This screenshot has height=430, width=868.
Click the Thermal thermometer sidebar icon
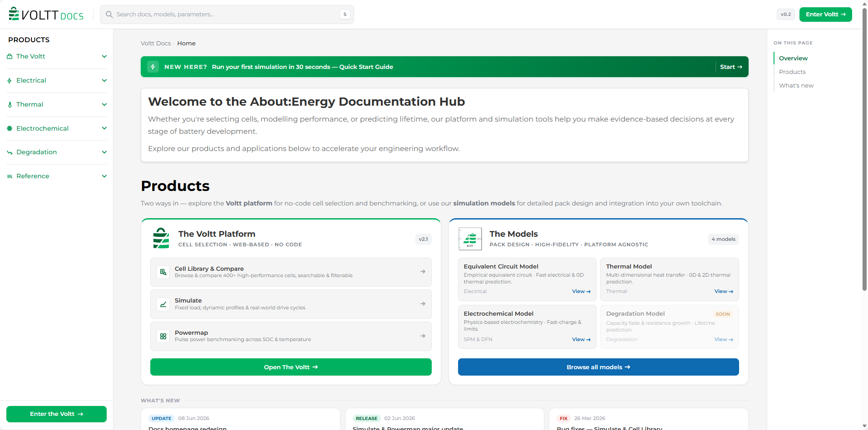pyautogui.click(x=10, y=105)
